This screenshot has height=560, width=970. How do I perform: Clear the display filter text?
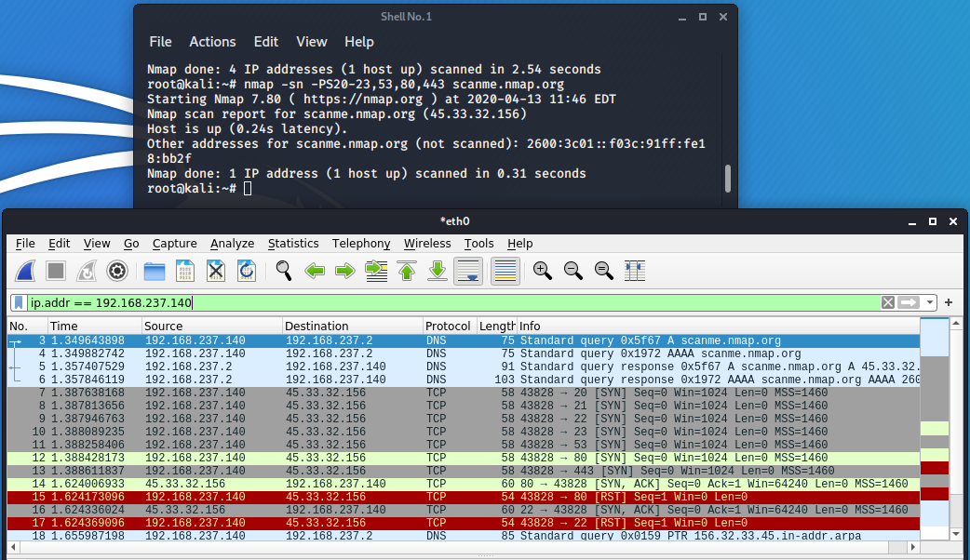888,302
